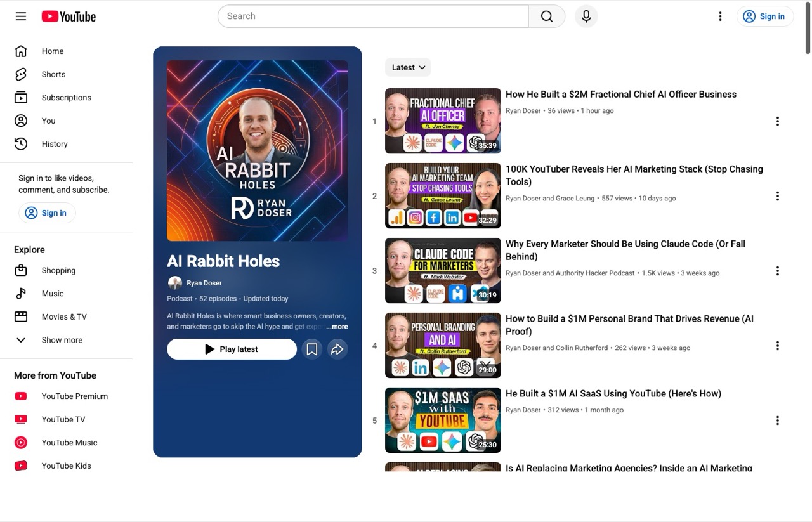
Task: Click the AI Rabbit Holes podcast cover art
Action: click(258, 151)
